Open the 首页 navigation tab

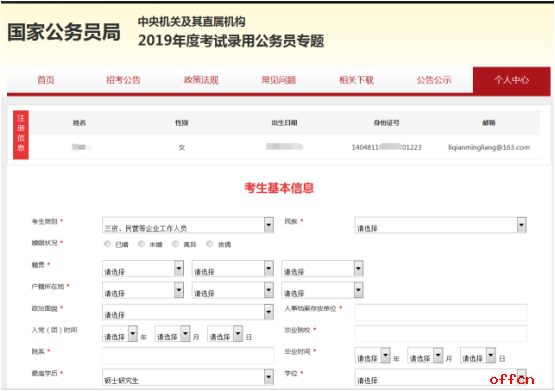(x=46, y=80)
